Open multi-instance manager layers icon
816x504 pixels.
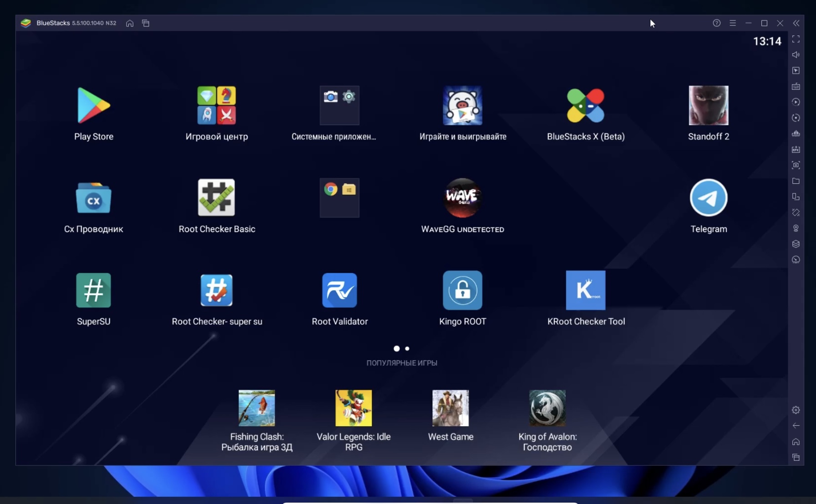coord(796,244)
